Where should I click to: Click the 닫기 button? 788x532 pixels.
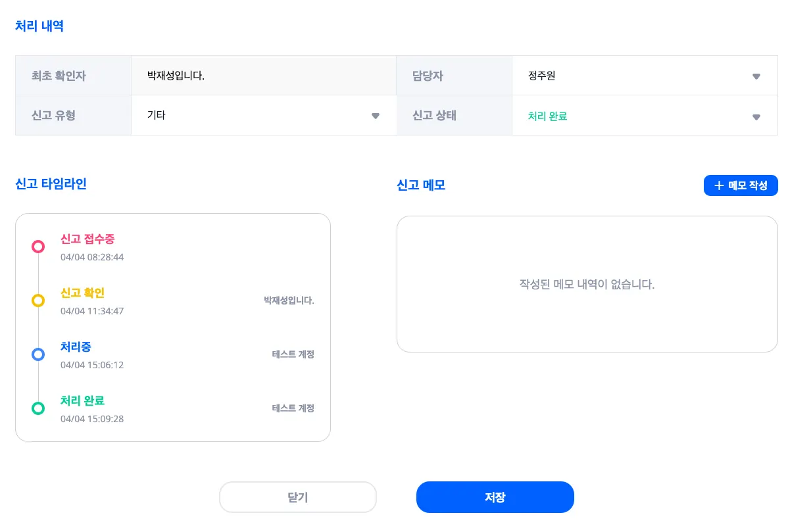297,497
